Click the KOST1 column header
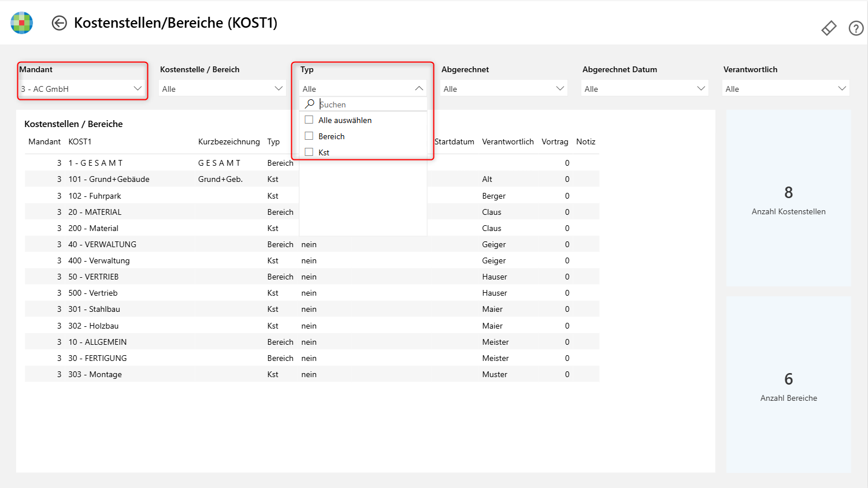The width and height of the screenshot is (868, 488). click(81, 141)
